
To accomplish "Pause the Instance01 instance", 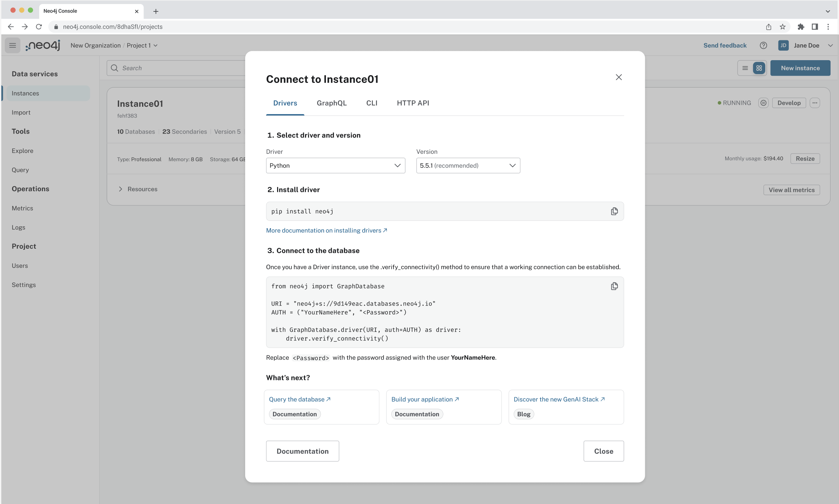I will pos(763,103).
